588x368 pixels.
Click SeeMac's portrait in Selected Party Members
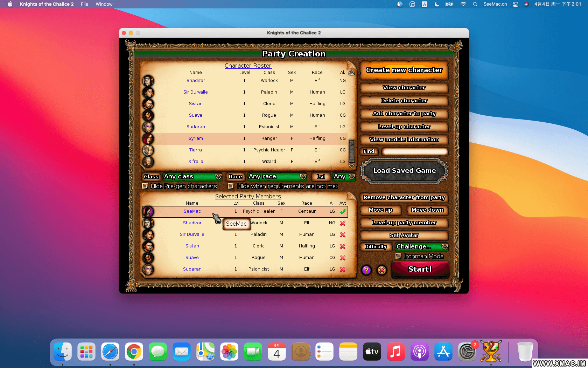pos(148,211)
